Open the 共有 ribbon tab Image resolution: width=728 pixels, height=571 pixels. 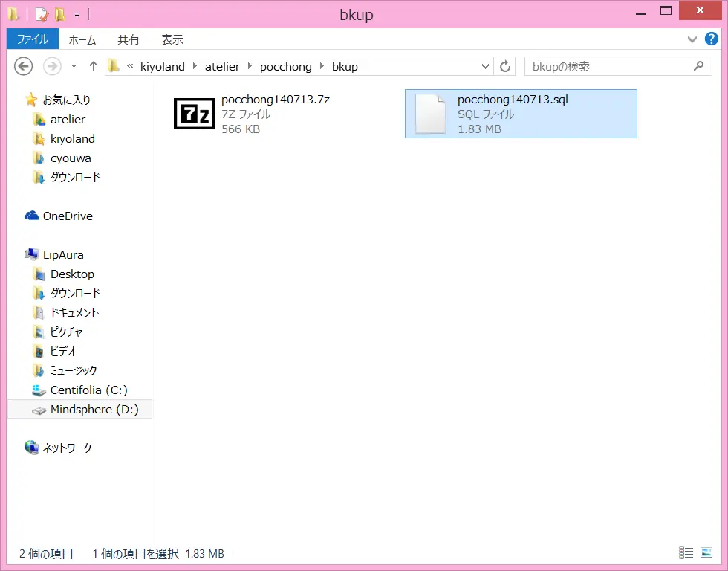coord(128,39)
